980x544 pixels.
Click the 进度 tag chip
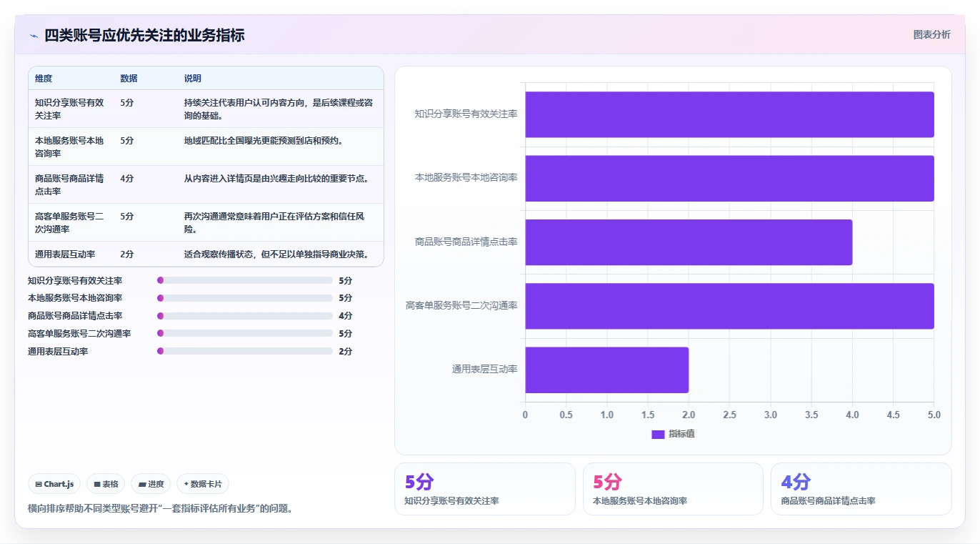point(151,484)
